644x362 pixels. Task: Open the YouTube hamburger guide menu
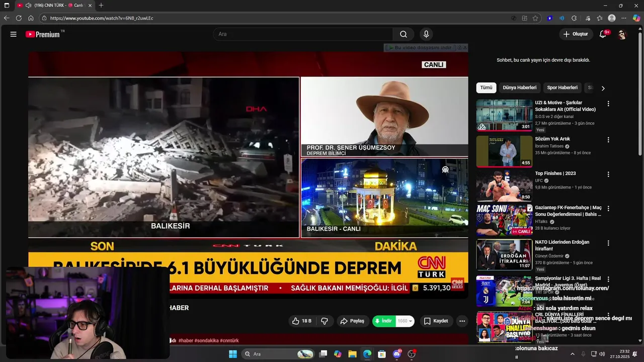coord(14,34)
